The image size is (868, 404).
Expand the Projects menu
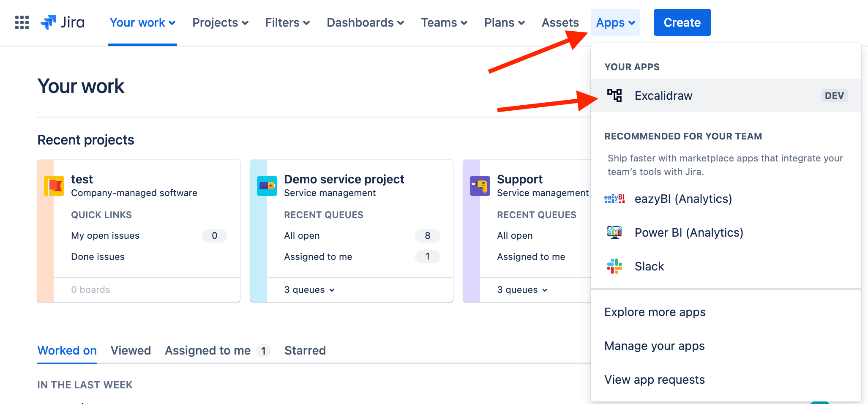click(x=220, y=22)
